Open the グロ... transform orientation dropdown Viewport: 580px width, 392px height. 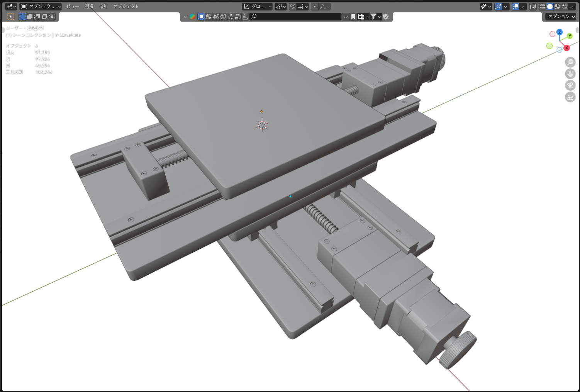tap(257, 7)
